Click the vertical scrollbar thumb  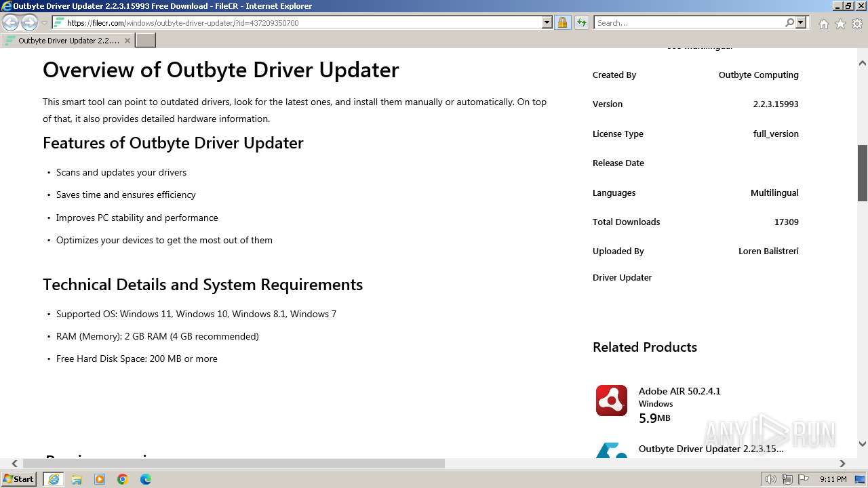[x=863, y=173]
